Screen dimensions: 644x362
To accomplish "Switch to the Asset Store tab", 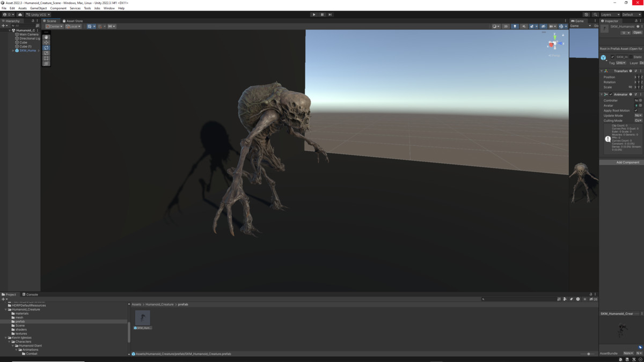I will point(74,21).
